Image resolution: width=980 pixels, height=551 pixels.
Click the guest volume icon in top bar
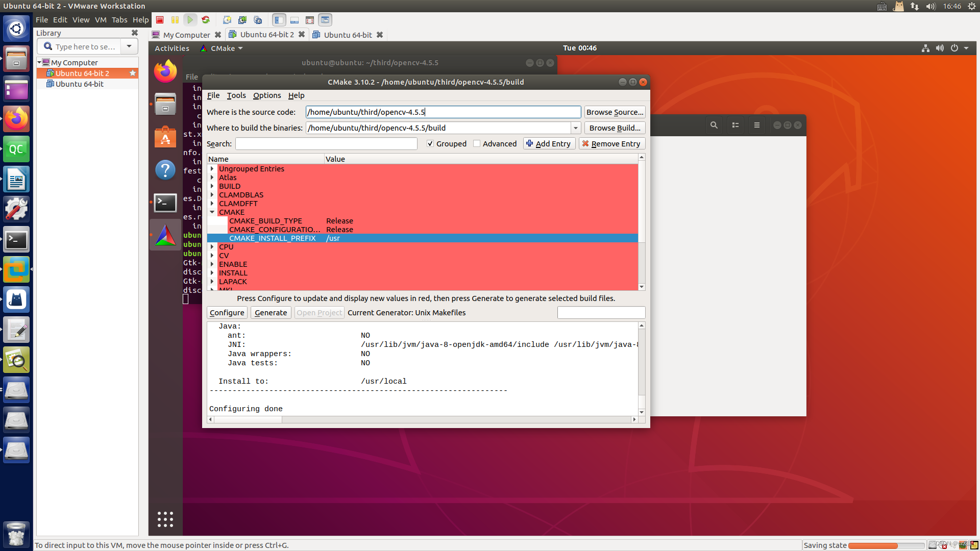pos(940,48)
